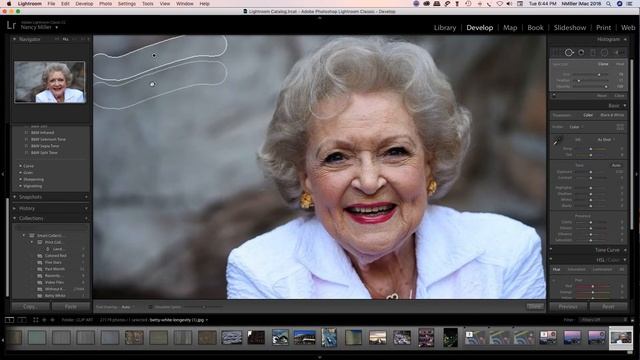Select the Adjustment Brush tool
Screen dimensions: 640x360
tap(618, 53)
